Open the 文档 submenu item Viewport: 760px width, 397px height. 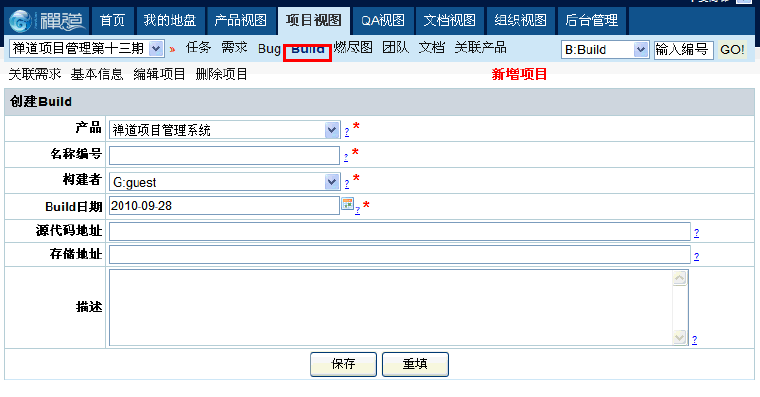point(431,48)
